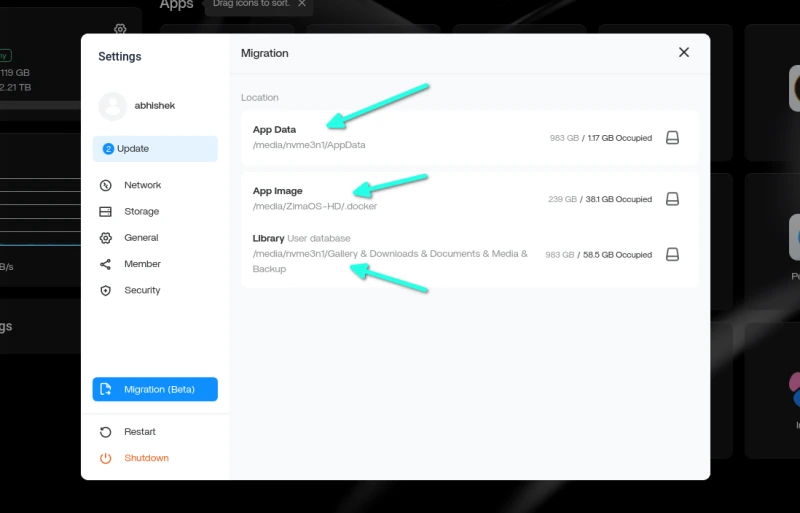Image resolution: width=800 pixels, height=513 pixels.
Task: Dismiss the 'Drag icons to sort' hint
Action: (302, 4)
